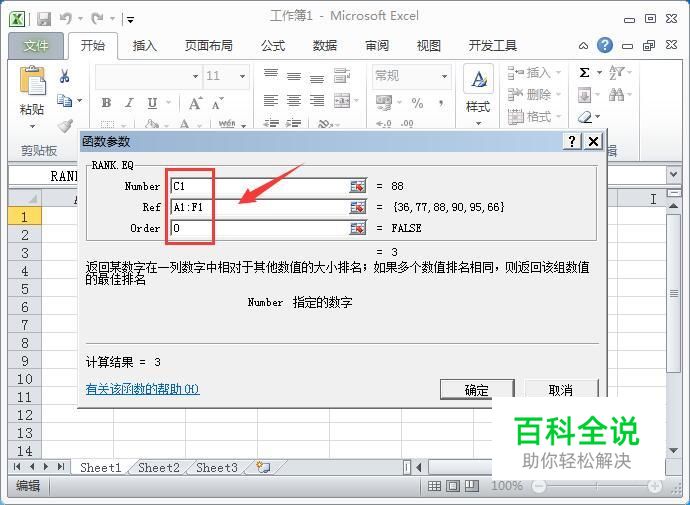Image resolution: width=690 pixels, height=505 pixels.
Task: Click range selector icon for Number field
Action: (x=358, y=186)
